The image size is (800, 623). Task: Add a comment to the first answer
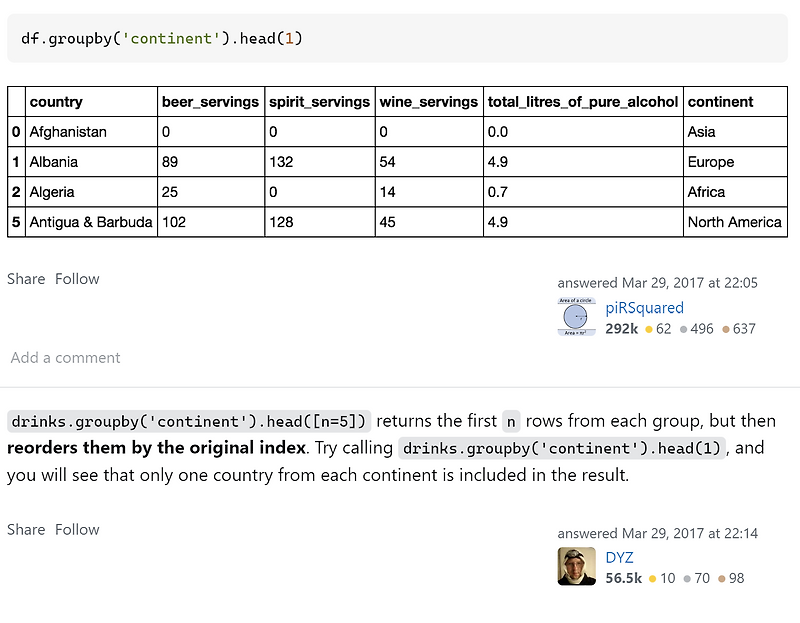pyautogui.click(x=65, y=358)
